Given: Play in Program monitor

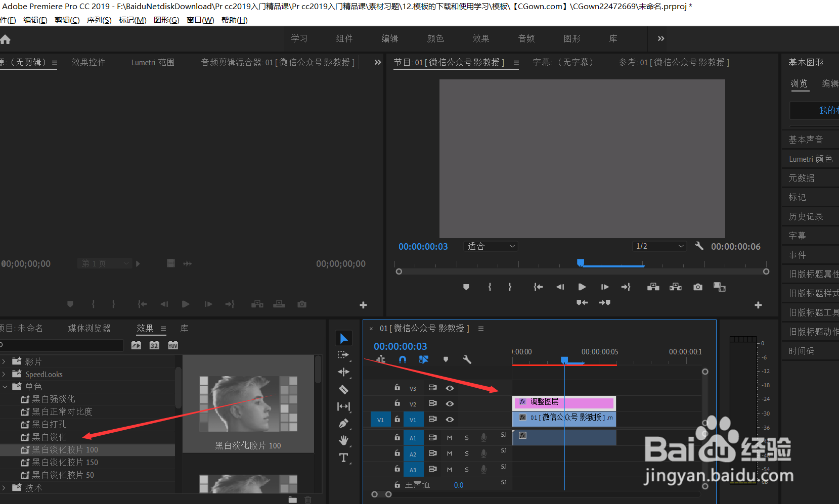Looking at the screenshot, I should click(582, 287).
